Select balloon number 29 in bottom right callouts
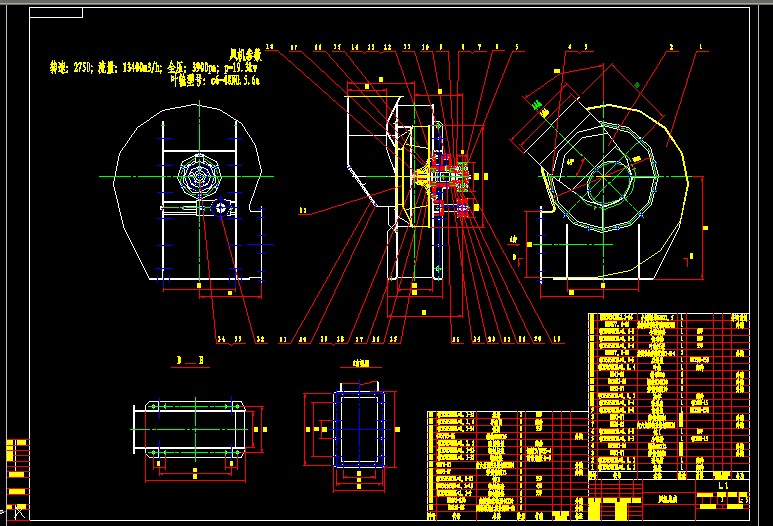The height and width of the screenshot is (526, 773). 538,339
